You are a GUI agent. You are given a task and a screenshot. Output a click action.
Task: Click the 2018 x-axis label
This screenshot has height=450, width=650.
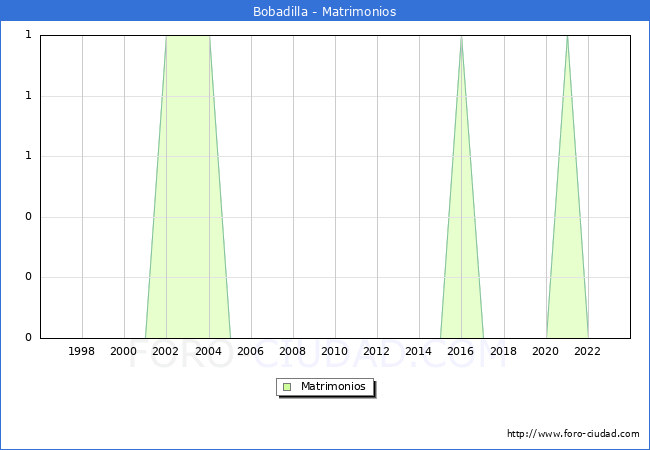coord(504,351)
